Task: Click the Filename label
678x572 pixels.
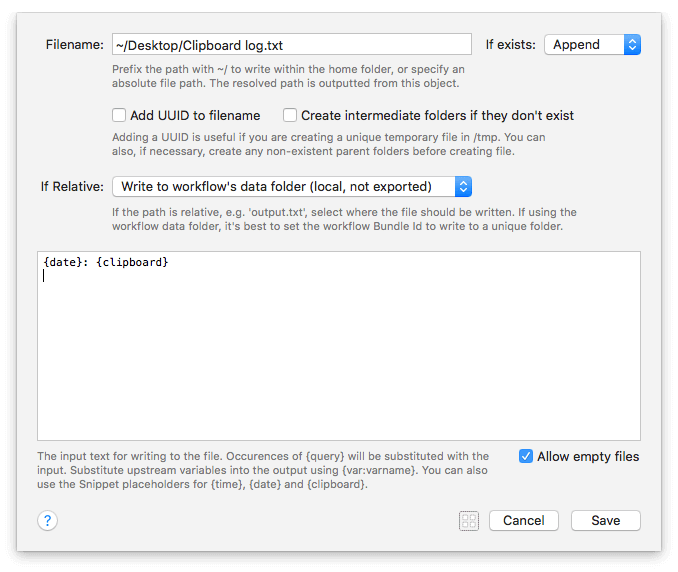Action: coord(75,45)
